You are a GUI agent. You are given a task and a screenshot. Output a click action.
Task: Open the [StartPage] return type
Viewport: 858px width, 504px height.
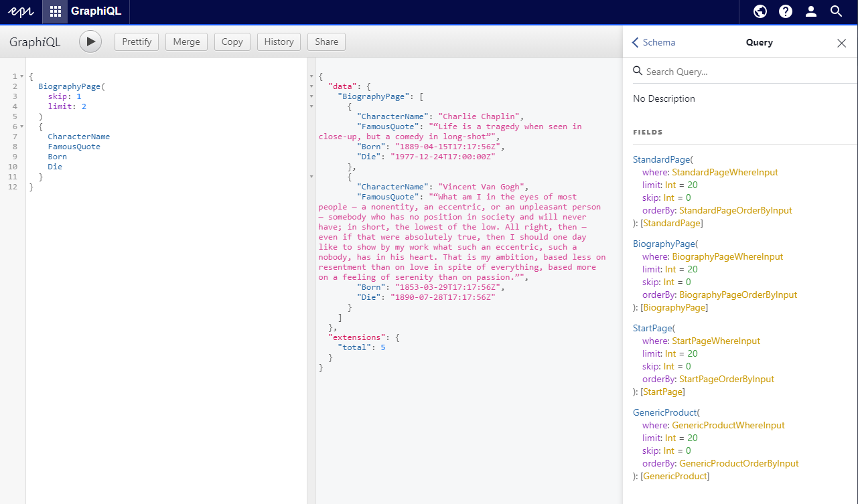coord(663,392)
